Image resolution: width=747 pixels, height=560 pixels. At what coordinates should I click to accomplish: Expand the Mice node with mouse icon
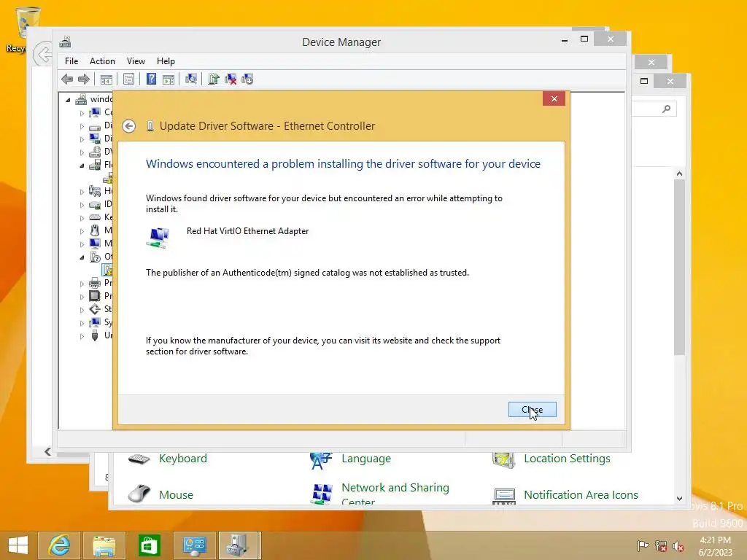click(x=82, y=231)
